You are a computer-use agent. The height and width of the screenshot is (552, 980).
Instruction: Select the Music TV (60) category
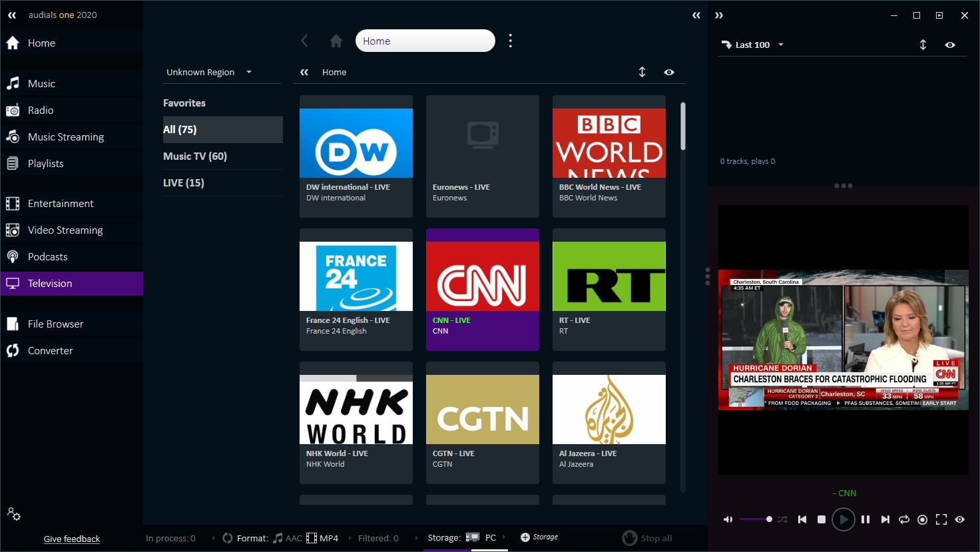(222, 156)
